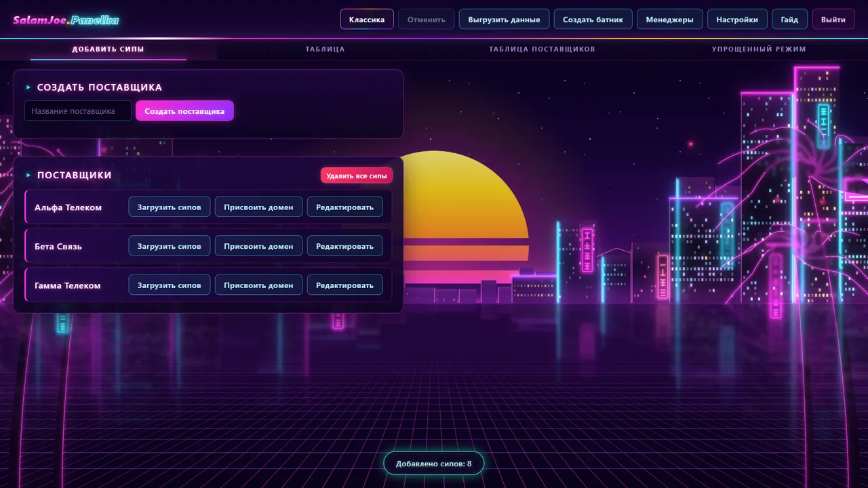This screenshot has height=488, width=868.
Task: Collapse the Поставщики section arrow
Action: 28,176
